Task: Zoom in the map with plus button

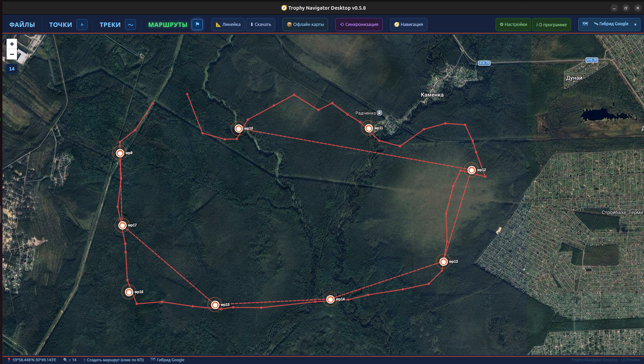Action: 12,44
